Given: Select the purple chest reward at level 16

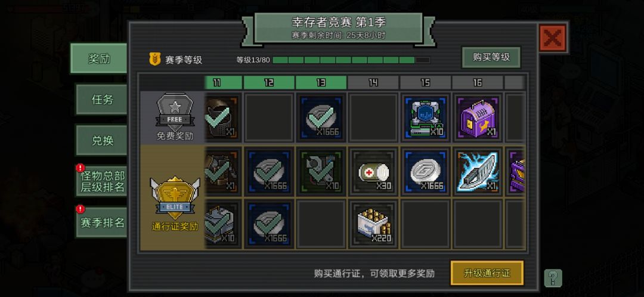Looking at the screenshot, I should click(x=477, y=117).
